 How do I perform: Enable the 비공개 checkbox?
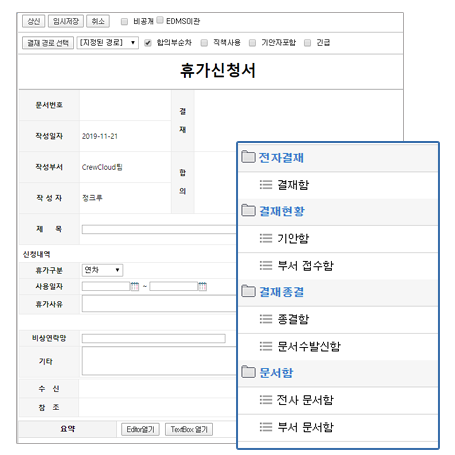[124, 22]
